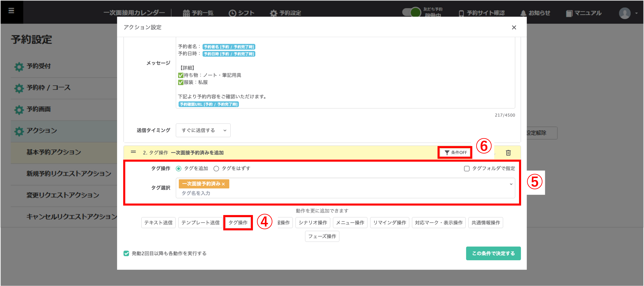The width and height of the screenshot is (644, 286).
Task: Select タグをはずす radio button
Action: tap(216, 169)
